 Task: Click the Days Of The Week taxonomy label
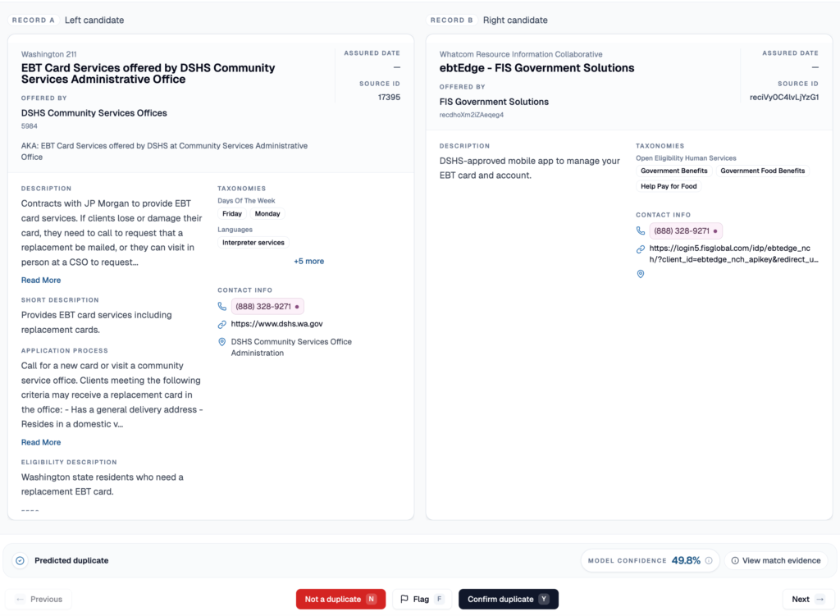(x=246, y=201)
